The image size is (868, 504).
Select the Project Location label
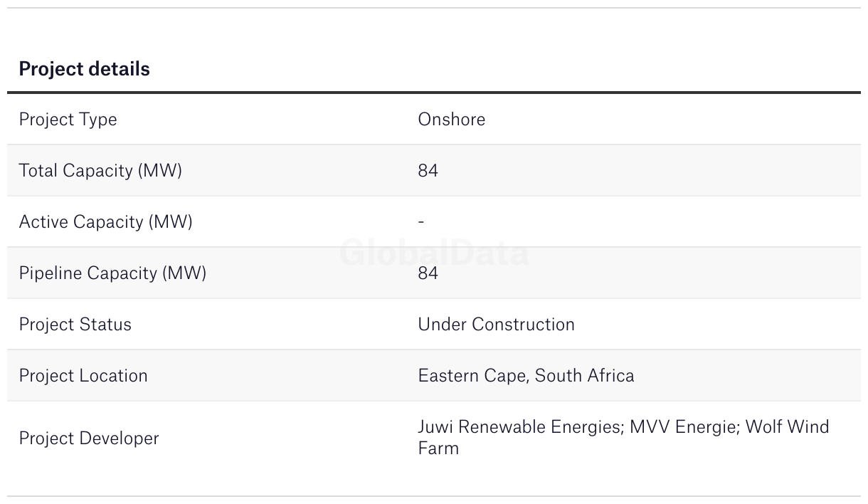click(x=83, y=376)
